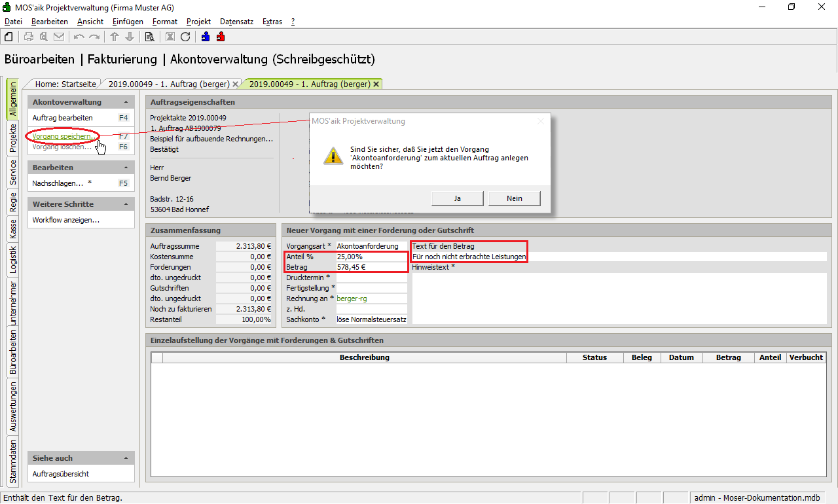Switch to the Home: Startseite tab

[65, 84]
